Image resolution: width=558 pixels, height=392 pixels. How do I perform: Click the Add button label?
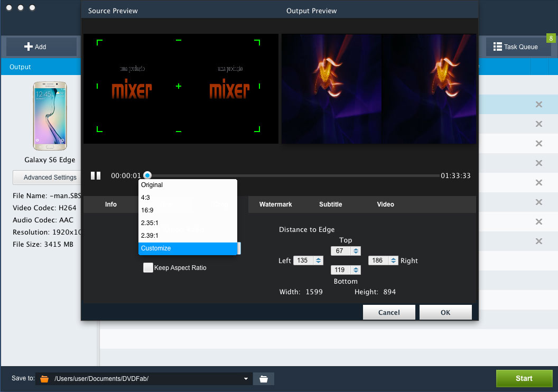40,47
